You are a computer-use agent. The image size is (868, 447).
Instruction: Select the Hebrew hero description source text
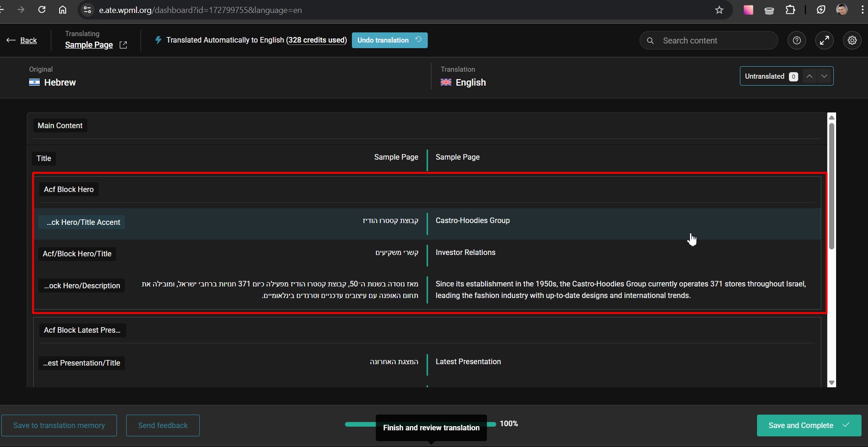(280, 290)
